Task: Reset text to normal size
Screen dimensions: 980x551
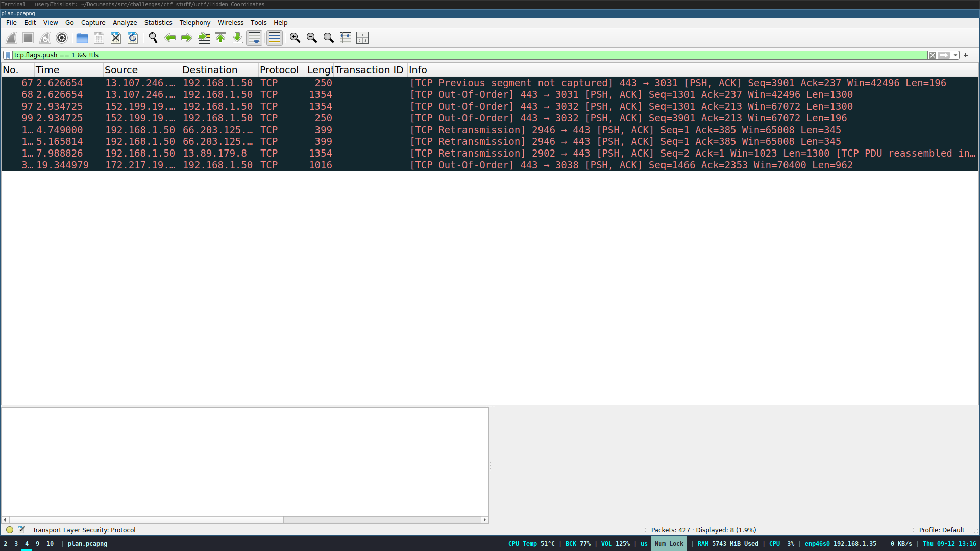Action: tap(329, 38)
